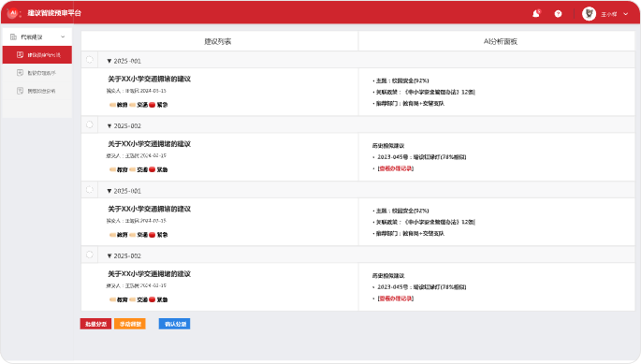The image size is (641, 364).
Task: Click the submitter and date line in the first card
Action: [x=136, y=91]
